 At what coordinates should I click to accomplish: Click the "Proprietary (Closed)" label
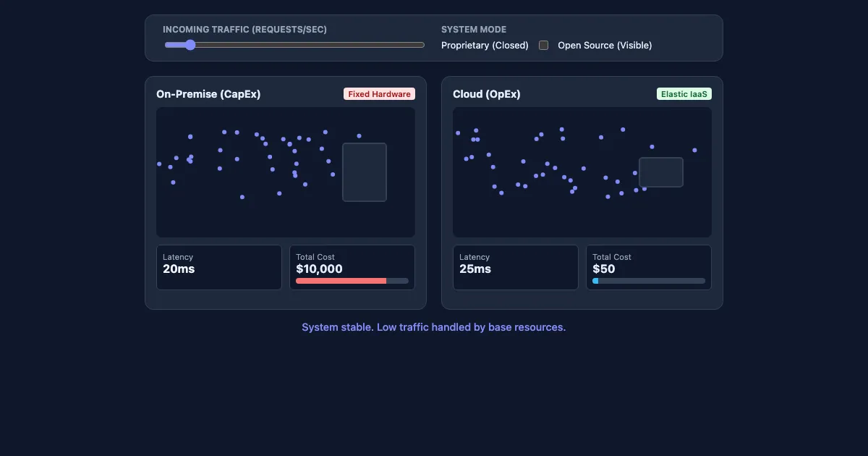(x=485, y=45)
